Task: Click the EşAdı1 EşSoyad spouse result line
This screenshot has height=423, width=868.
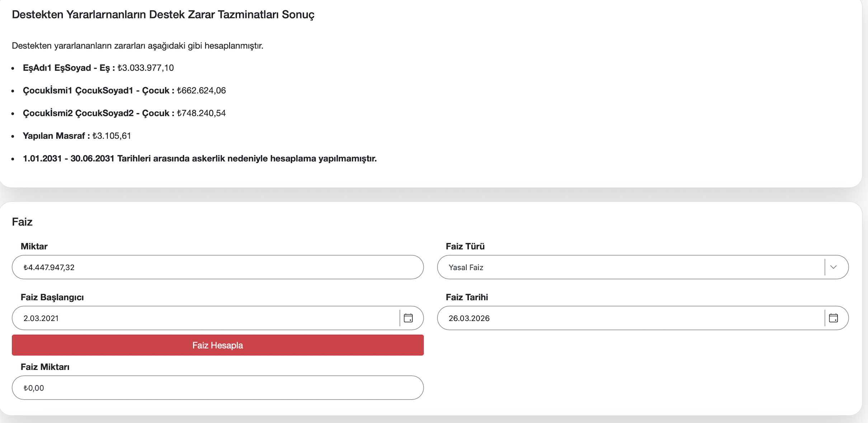Action: pos(98,68)
